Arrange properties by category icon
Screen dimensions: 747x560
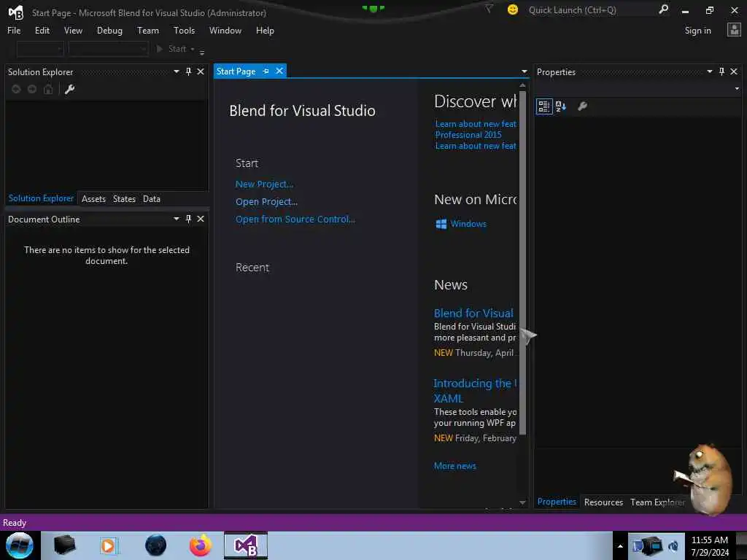coord(544,106)
